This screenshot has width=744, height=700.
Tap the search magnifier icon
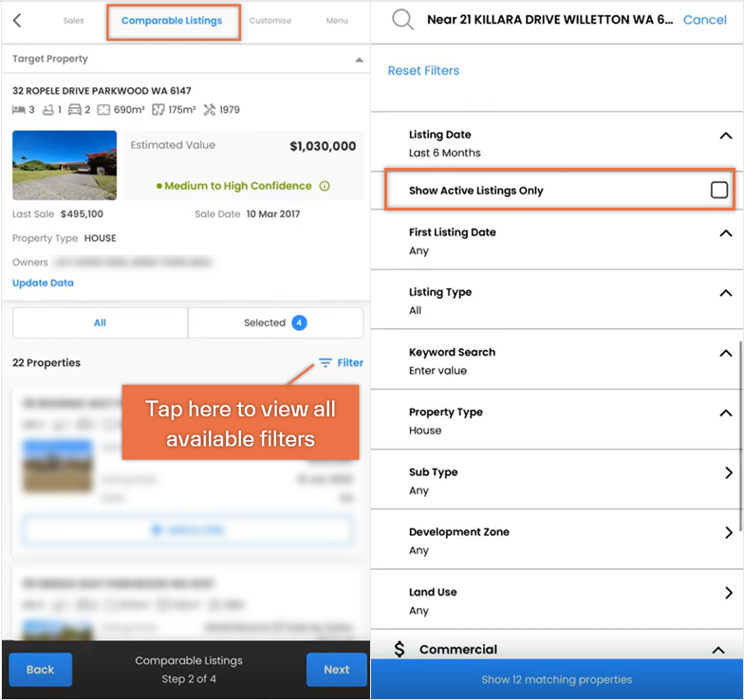(402, 20)
